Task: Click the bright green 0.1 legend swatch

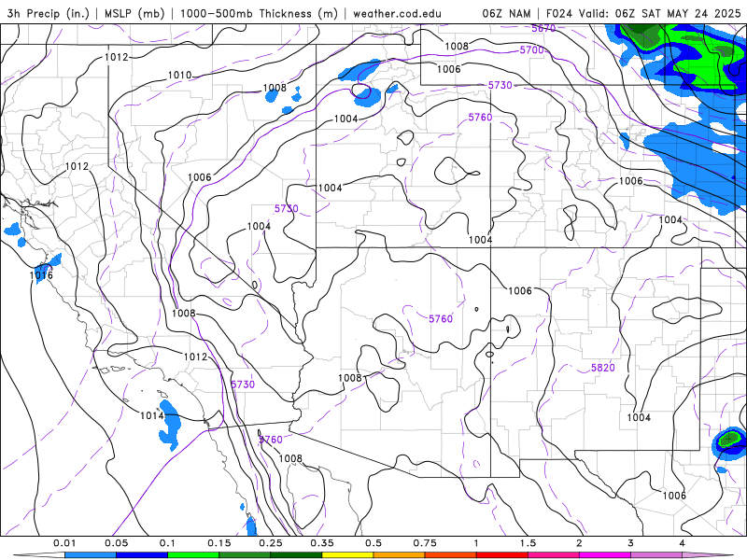Action: [193, 555]
